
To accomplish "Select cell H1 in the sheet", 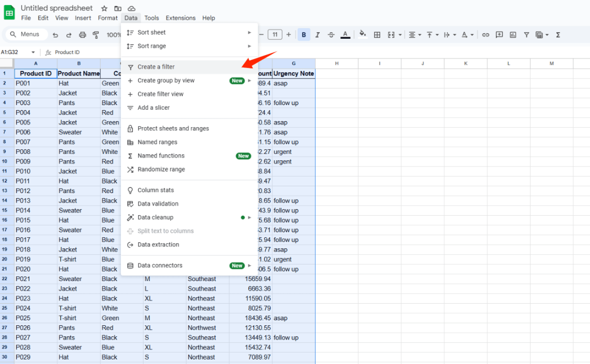I will pos(337,74).
